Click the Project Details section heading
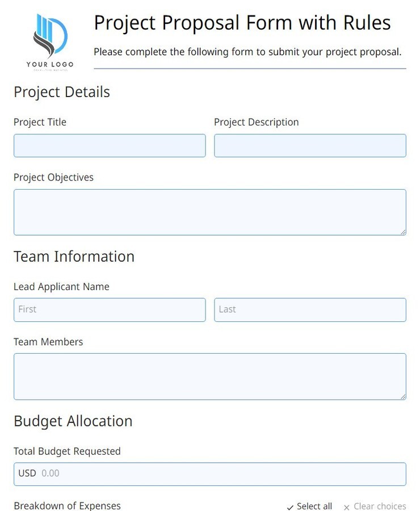Screen dimensions: 420x511 tap(61, 91)
